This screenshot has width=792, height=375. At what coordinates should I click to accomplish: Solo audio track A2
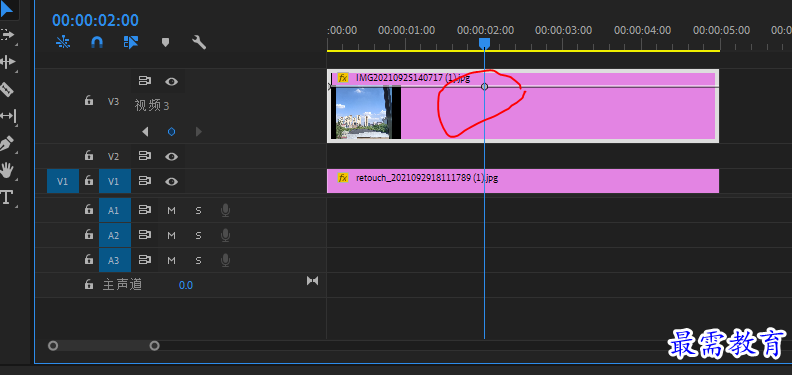click(199, 236)
